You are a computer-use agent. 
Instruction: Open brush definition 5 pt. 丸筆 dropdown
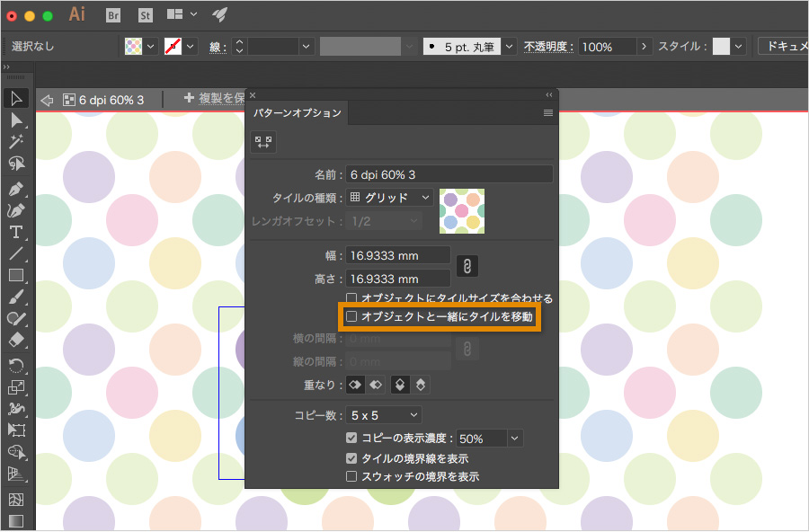[x=510, y=47]
